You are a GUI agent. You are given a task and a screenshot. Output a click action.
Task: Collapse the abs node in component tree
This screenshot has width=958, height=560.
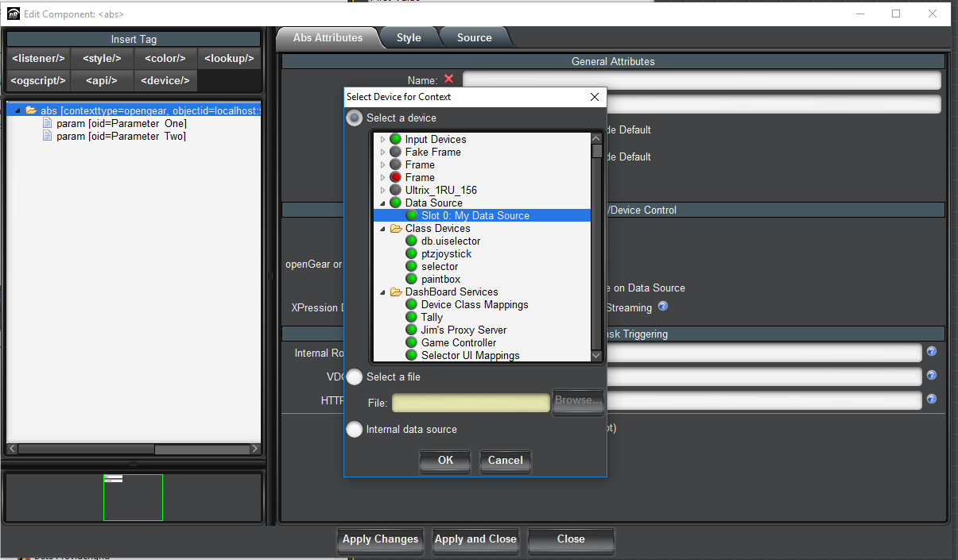(x=17, y=110)
